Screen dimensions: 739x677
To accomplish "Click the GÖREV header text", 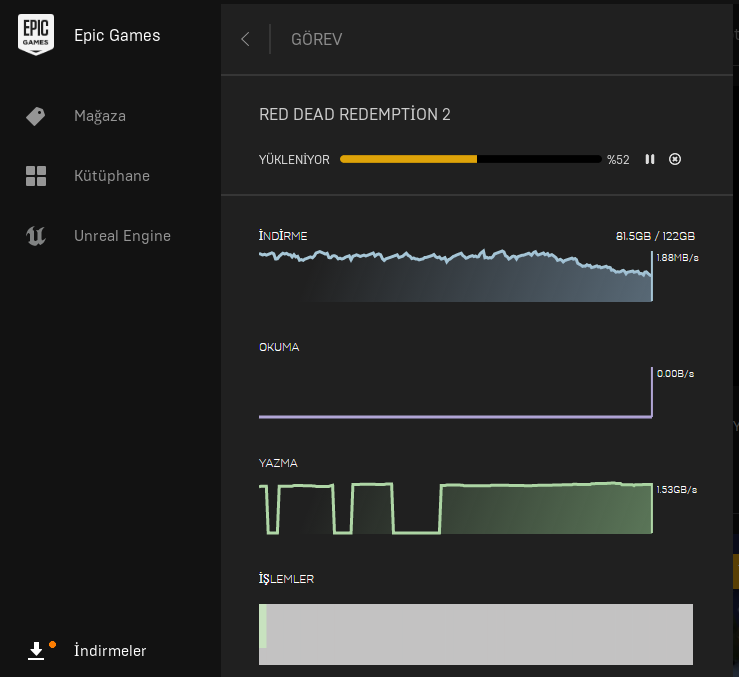I will [316, 39].
